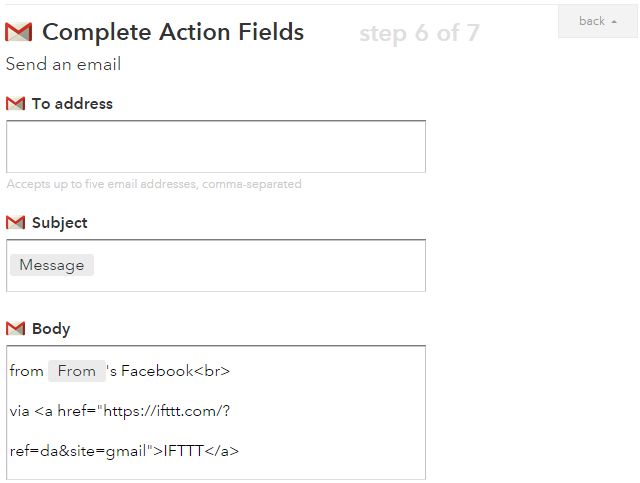Place cursor at 's Facebook<br> text in Body
The width and height of the screenshot is (640, 483).
click(x=168, y=371)
